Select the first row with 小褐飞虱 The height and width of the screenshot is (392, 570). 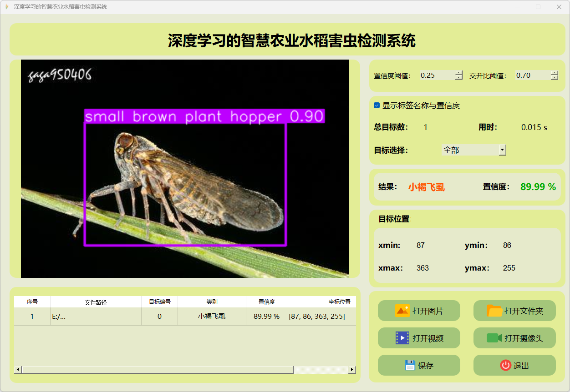(212, 317)
